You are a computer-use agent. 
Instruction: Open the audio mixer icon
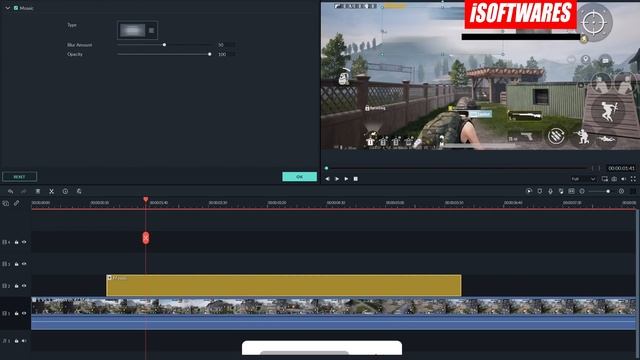point(561,191)
